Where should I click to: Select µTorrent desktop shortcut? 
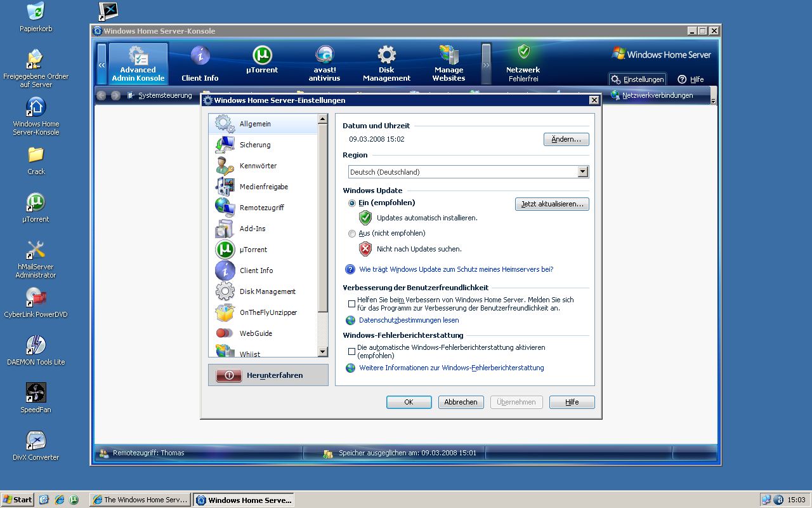point(36,208)
